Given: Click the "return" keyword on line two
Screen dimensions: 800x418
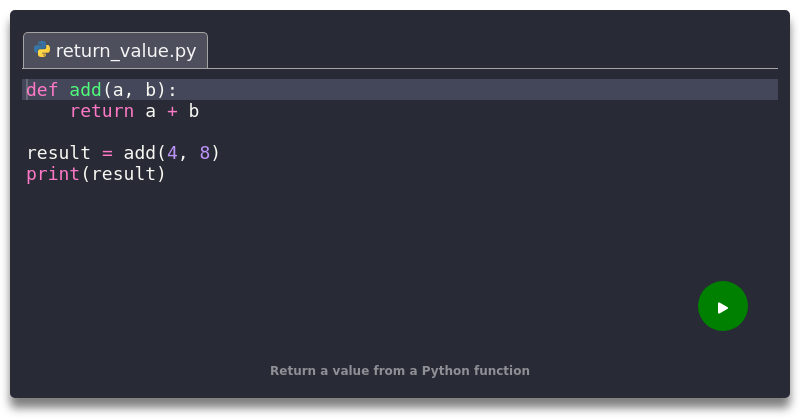Looking at the screenshot, I should [x=102, y=111].
